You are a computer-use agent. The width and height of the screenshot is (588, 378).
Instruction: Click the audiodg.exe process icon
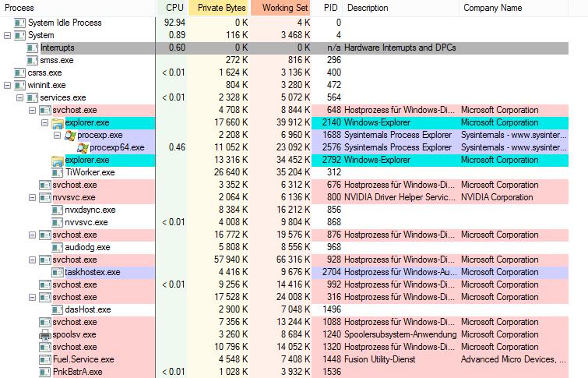57,248
